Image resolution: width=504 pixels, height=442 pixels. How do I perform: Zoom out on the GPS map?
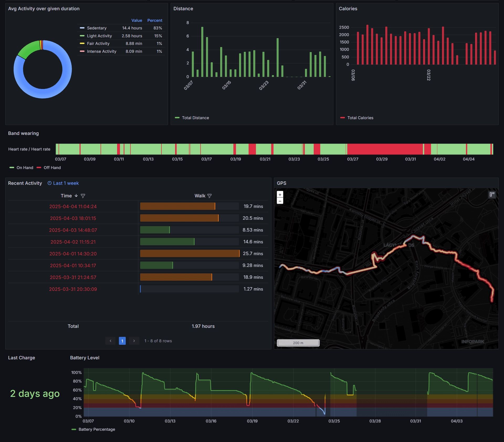[x=280, y=201]
